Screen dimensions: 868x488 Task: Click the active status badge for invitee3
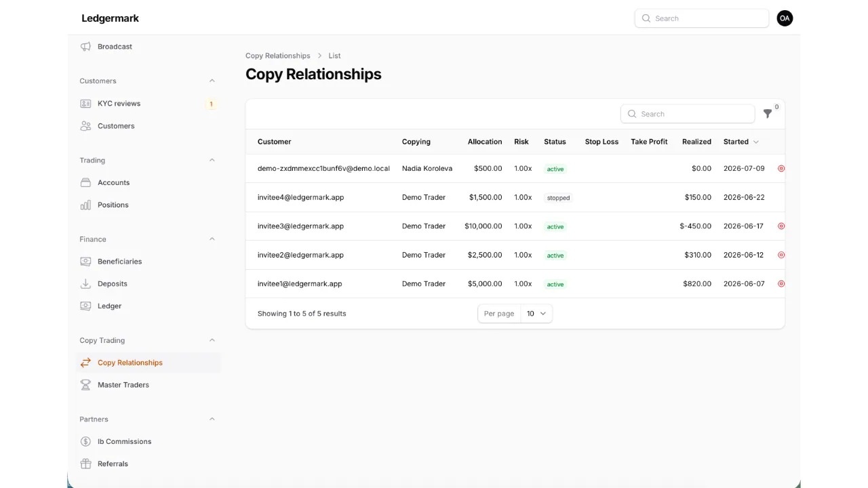(x=555, y=226)
